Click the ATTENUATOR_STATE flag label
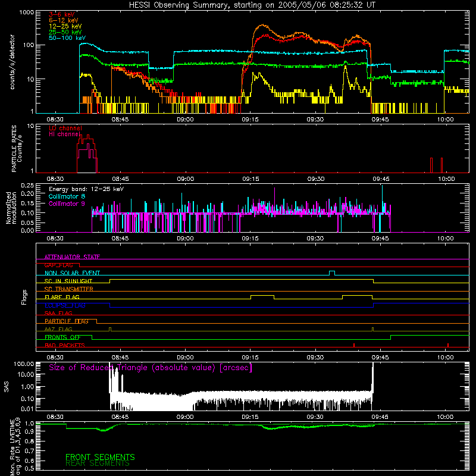The height and width of the screenshot is (476, 476). pyautogui.click(x=72, y=257)
